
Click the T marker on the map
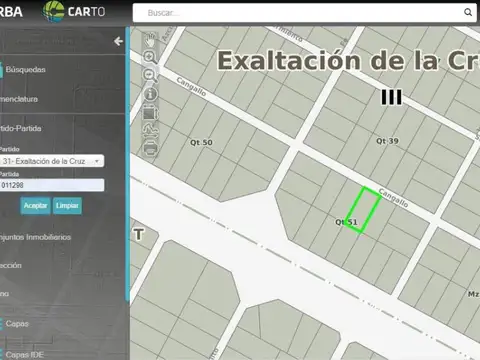pos(139,234)
